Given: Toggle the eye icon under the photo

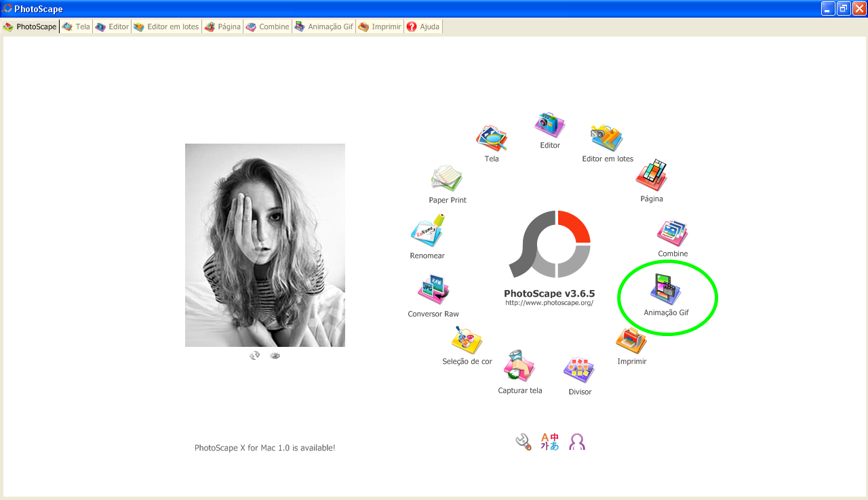Looking at the screenshot, I should click(275, 354).
